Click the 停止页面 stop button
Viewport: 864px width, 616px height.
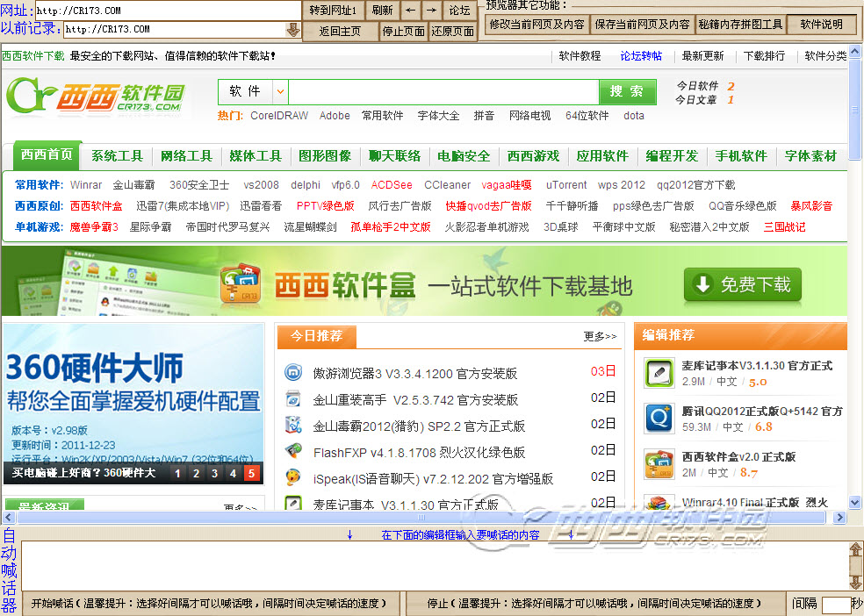(x=403, y=32)
